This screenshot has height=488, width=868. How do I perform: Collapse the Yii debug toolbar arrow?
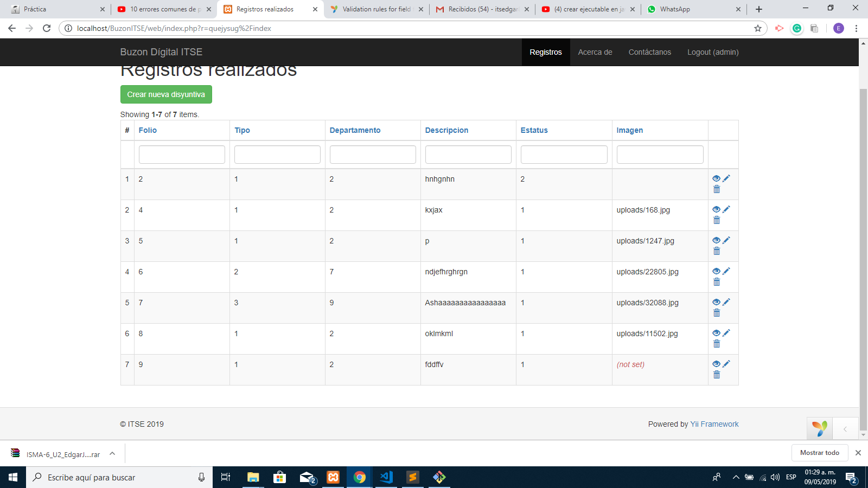(x=845, y=428)
